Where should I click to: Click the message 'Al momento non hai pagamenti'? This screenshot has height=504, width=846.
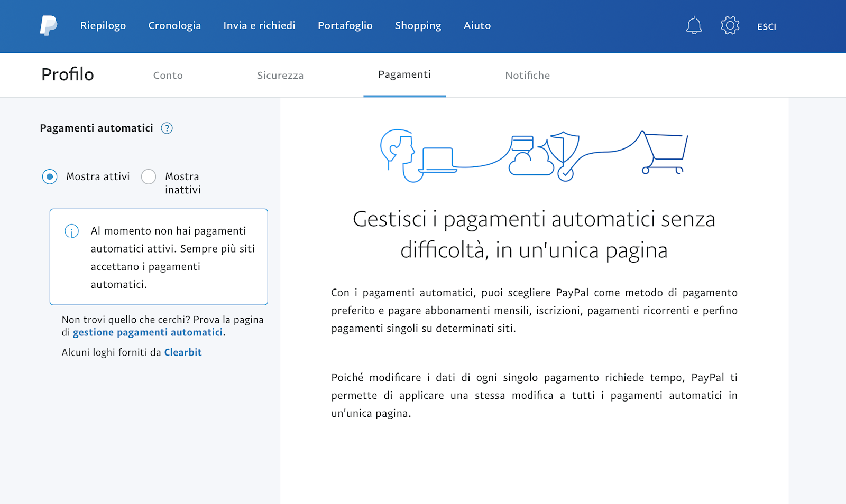click(x=172, y=257)
